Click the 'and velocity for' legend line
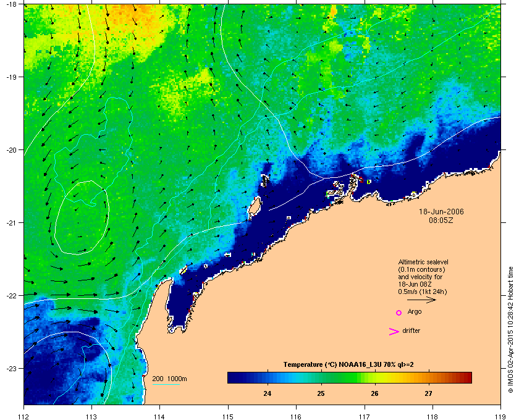This screenshot has height=420, width=519. (420, 277)
